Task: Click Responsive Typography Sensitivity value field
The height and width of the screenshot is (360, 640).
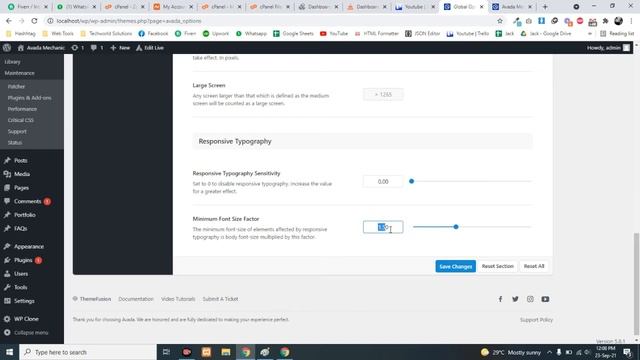Action: 383,182
